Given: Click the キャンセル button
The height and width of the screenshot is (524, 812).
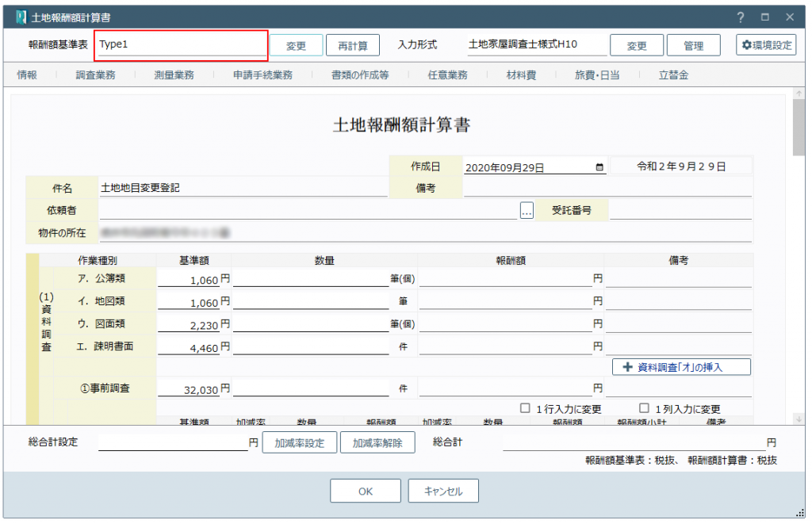Looking at the screenshot, I should pos(442,491).
